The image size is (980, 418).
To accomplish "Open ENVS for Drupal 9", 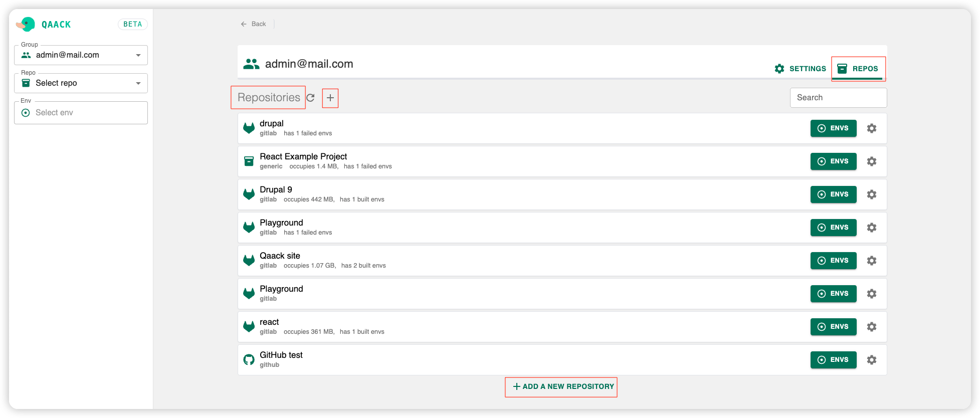I will [x=833, y=194].
